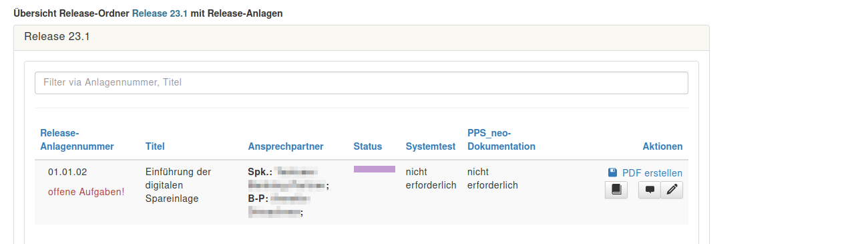
Task: Sort by Status column header
Action: point(368,146)
